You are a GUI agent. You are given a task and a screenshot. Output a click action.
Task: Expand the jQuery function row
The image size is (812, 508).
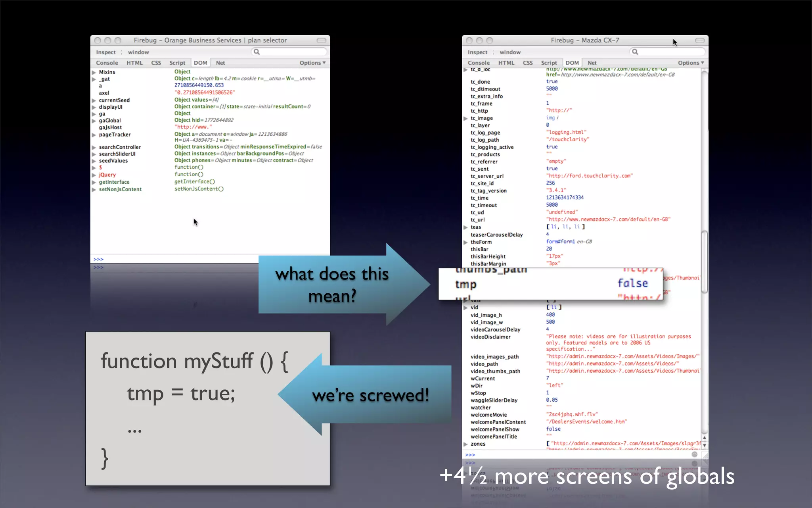coord(94,175)
